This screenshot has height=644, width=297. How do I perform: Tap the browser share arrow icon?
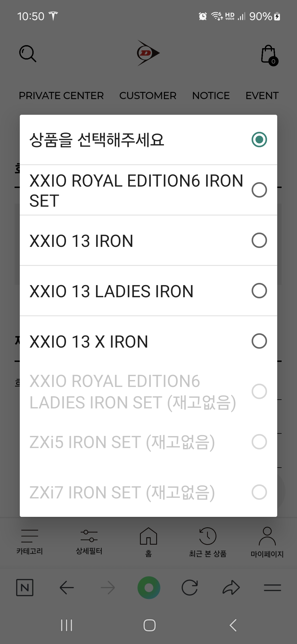(231, 588)
